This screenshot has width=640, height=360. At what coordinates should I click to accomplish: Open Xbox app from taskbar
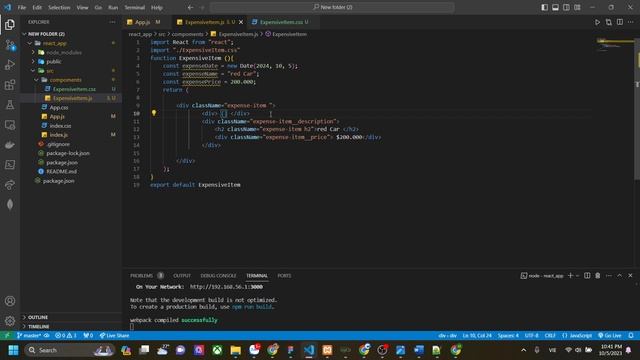(x=217, y=350)
